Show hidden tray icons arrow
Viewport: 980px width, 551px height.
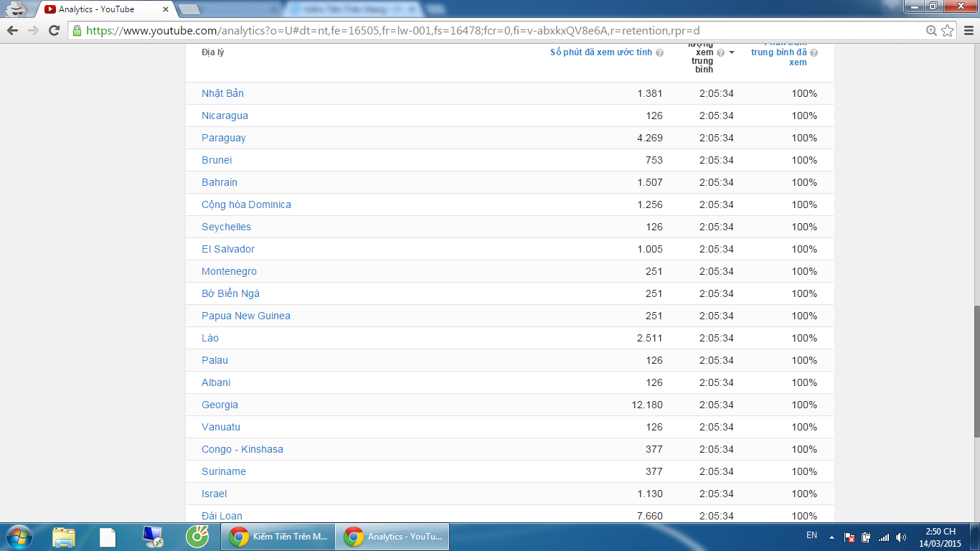pos(831,537)
